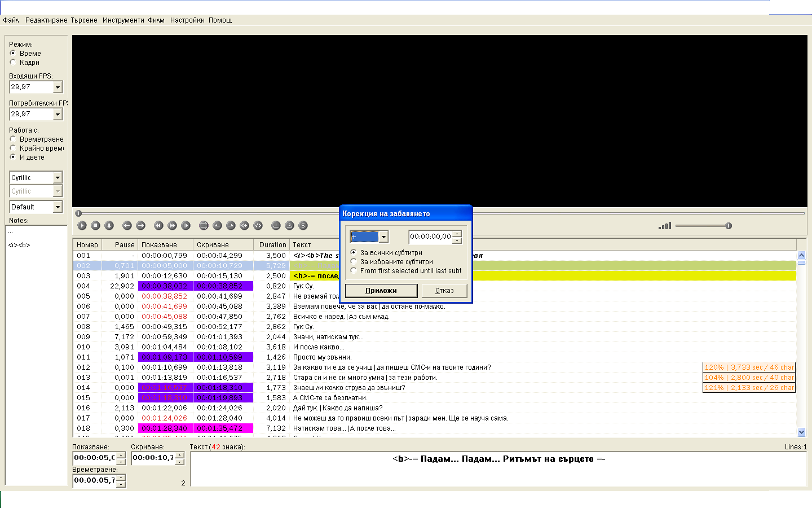Open the Default style dropdown
Image resolution: width=812 pixels, height=508 pixels.
(58, 207)
